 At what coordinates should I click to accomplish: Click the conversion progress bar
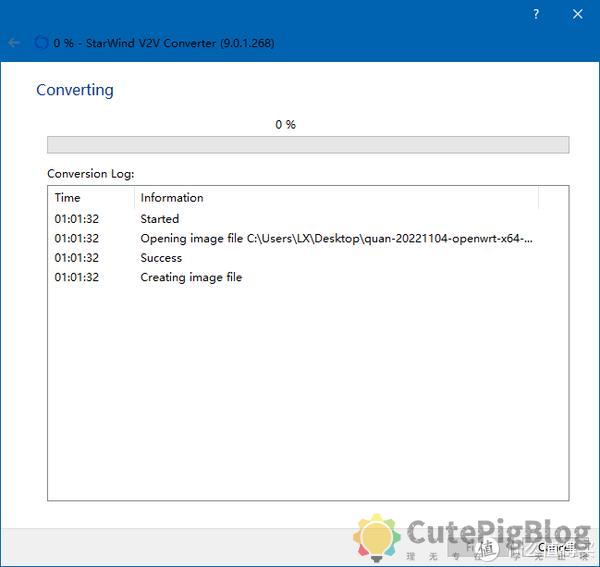click(308, 145)
